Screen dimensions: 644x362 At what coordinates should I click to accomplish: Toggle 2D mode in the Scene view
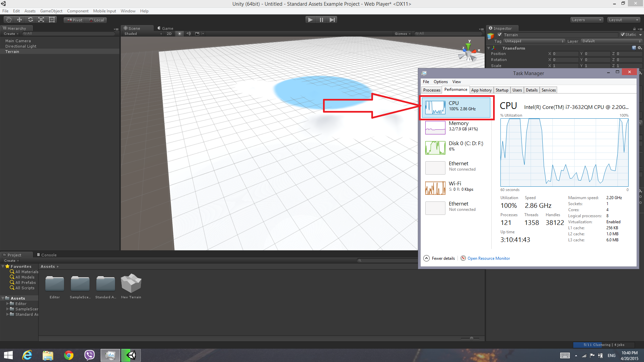pyautogui.click(x=169, y=34)
